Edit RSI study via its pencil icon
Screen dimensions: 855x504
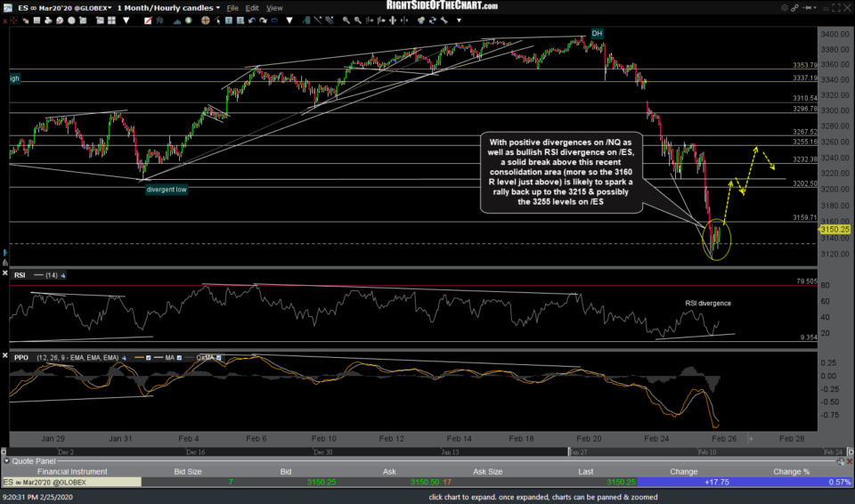(62, 275)
